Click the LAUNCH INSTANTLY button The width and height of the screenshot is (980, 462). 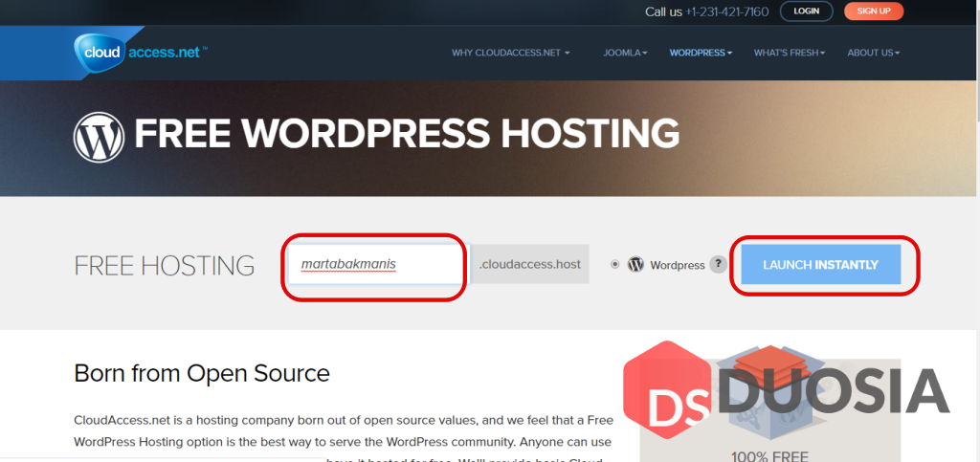[x=820, y=265]
